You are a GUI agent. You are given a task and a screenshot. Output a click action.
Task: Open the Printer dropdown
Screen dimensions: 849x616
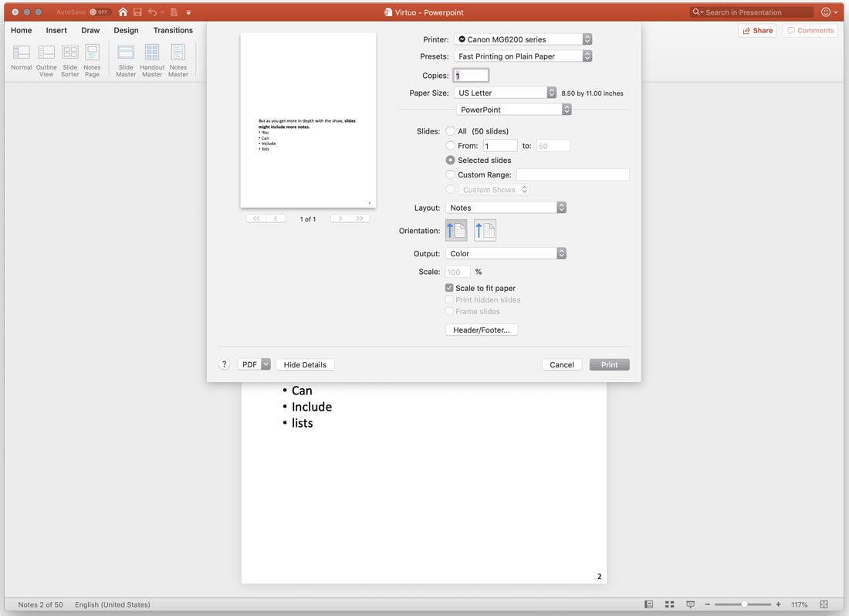(523, 39)
